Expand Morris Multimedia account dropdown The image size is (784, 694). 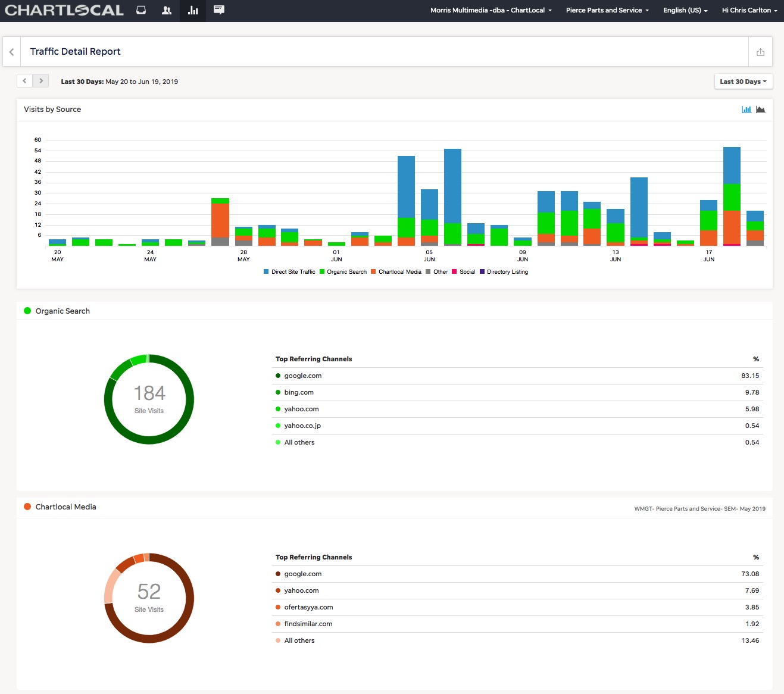[x=491, y=10]
